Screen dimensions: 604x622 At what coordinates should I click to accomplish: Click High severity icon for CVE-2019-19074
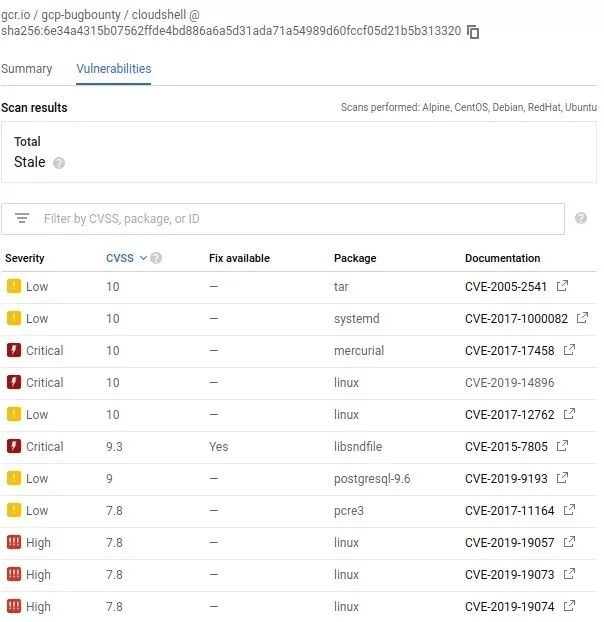click(14, 607)
